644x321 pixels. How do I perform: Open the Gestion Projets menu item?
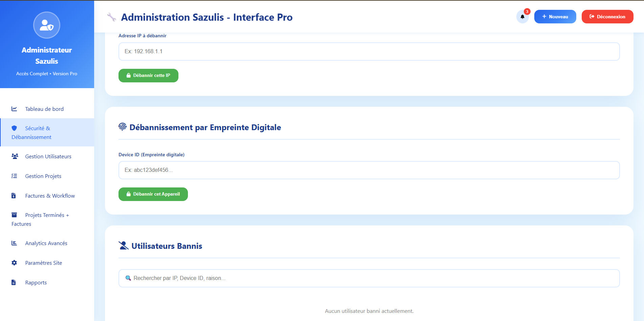[43, 176]
